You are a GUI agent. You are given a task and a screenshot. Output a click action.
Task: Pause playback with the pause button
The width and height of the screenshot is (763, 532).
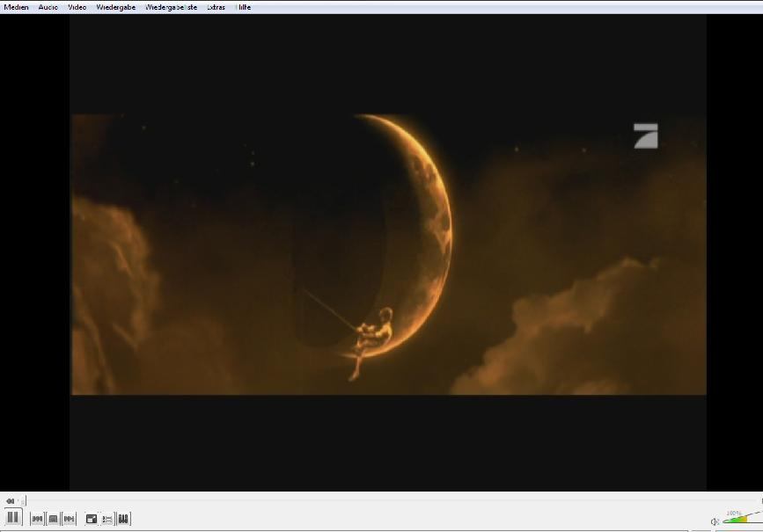tap(13, 517)
